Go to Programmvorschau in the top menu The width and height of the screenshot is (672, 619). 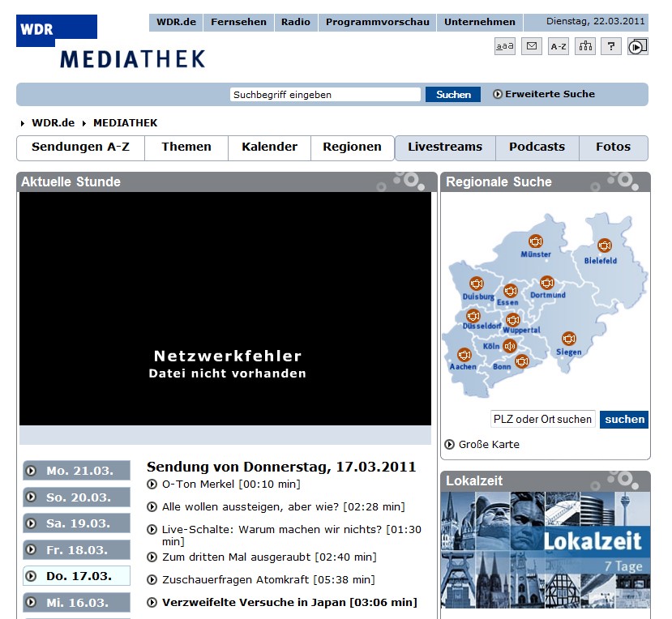(x=377, y=22)
